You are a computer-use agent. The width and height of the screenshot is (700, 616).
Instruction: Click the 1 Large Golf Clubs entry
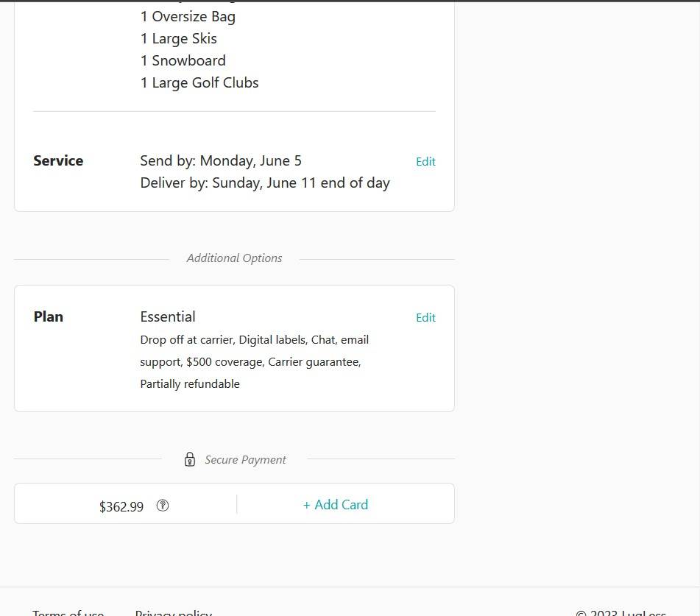[199, 82]
